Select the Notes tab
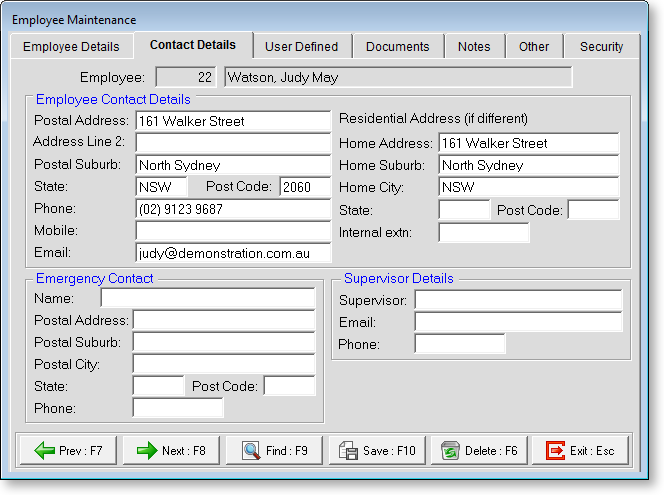Viewport: 664px width, 495px height. pos(474,46)
